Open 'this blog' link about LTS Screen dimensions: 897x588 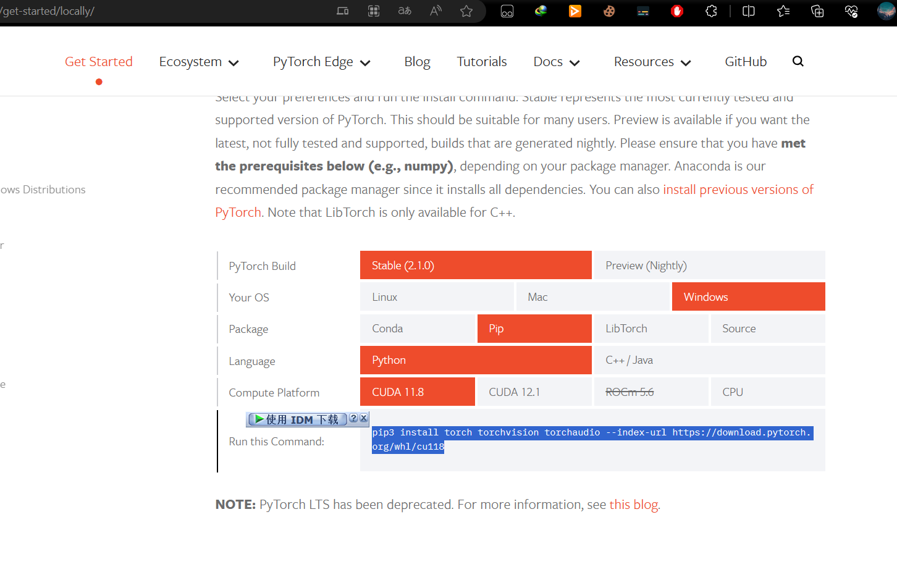pos(633,505)
